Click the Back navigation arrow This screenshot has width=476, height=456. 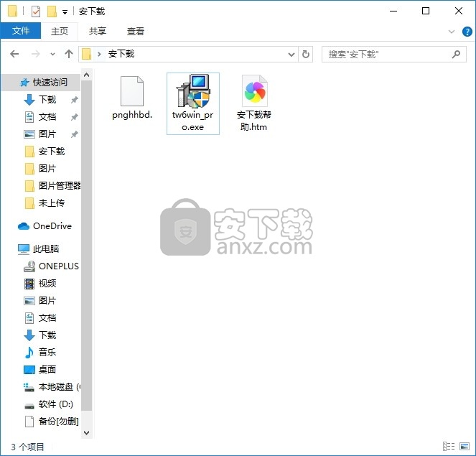14,54
